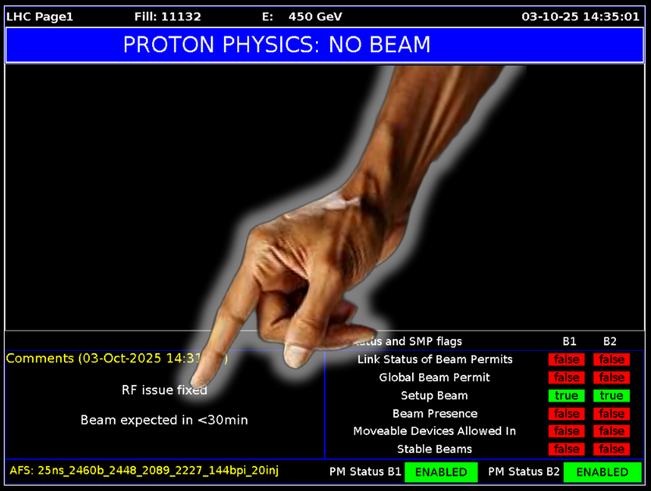Click the PM Status B2 ENABLED indicator

point(601,472)
